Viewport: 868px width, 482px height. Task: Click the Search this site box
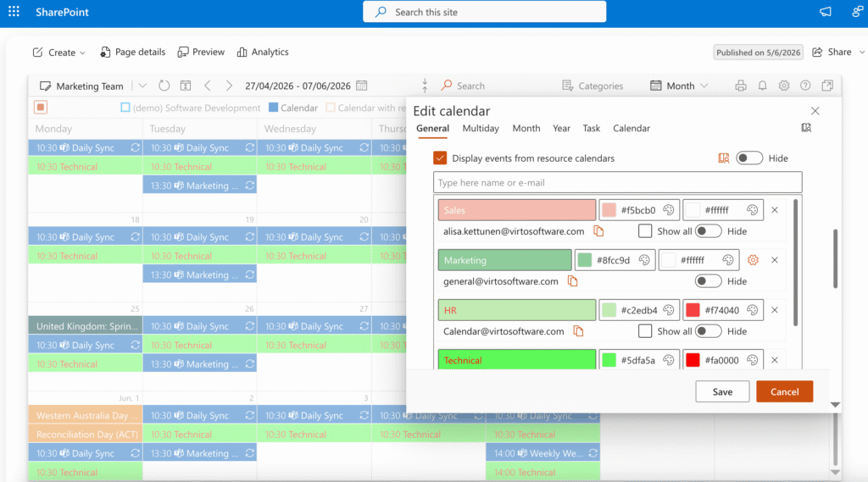coord(484,12)
